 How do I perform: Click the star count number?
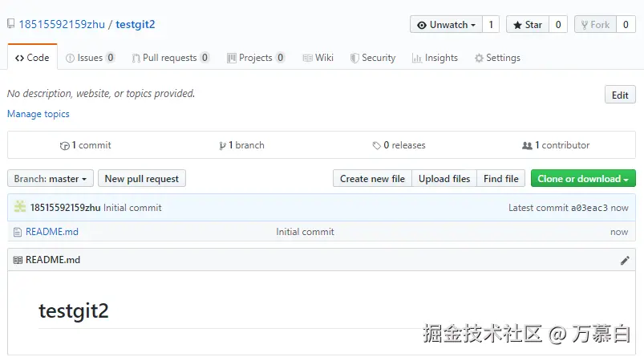point(558,25)
